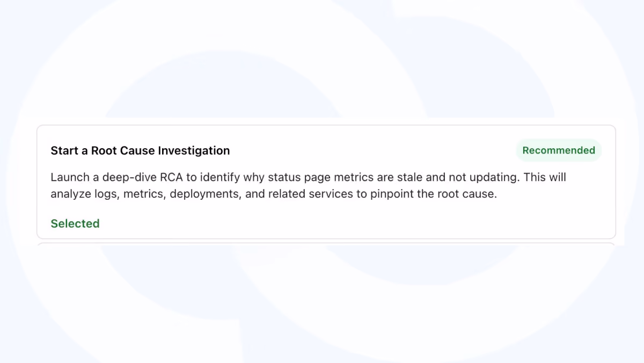Viewport: 644px width, 363px height.
Task: Click the Root Cause Investigation option card
Action: pos(326,182)
